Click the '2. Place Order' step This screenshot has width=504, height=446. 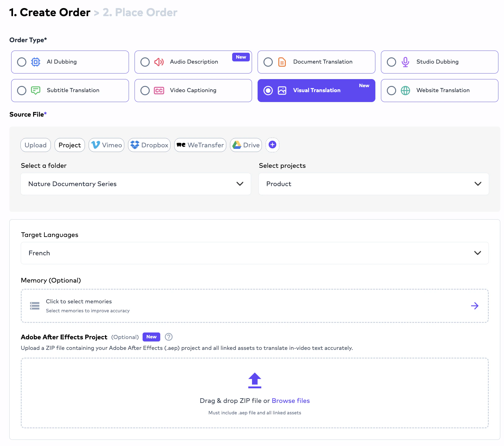coord(140,12)
